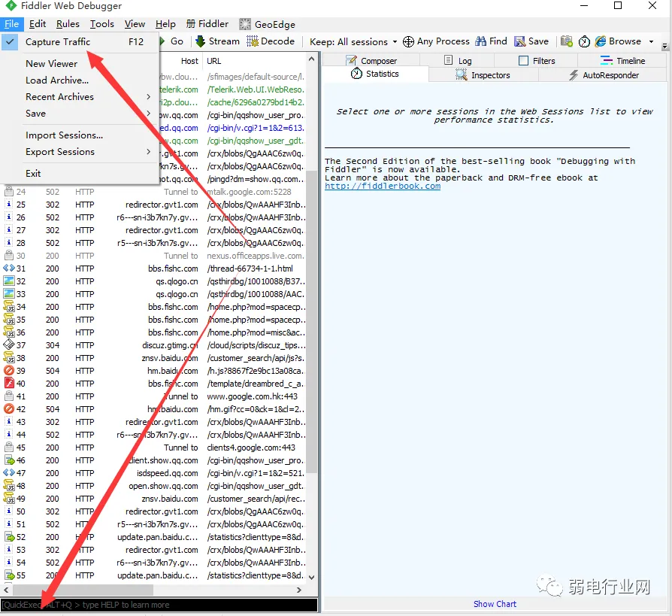Click the Save toolbar icon
Image resolution: width=672 pixels, height=616 pixels.
tap(519, 41)
